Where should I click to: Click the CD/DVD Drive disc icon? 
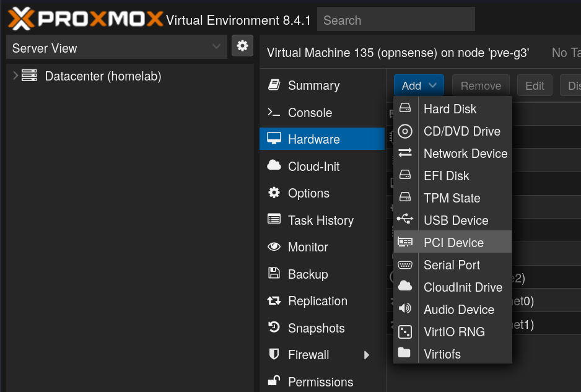pos(405,131)
